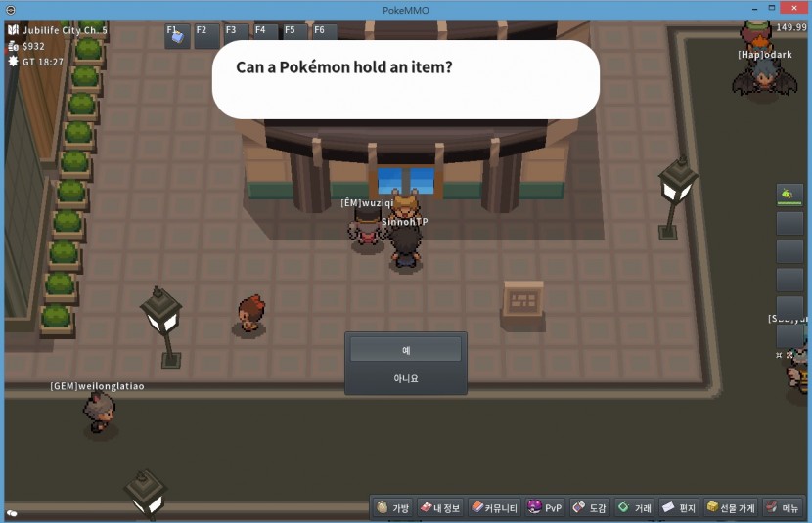Image resolution: width=812 pixels, height=523 pixels.
Task: Select the F2 hotkey slot
Action: coord(206,36)
